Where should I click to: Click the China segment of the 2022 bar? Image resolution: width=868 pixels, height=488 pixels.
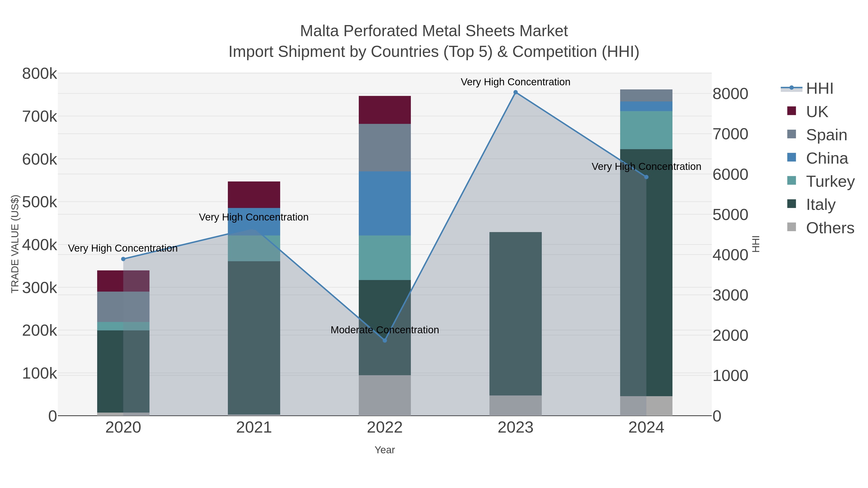(x=385, y=203)
